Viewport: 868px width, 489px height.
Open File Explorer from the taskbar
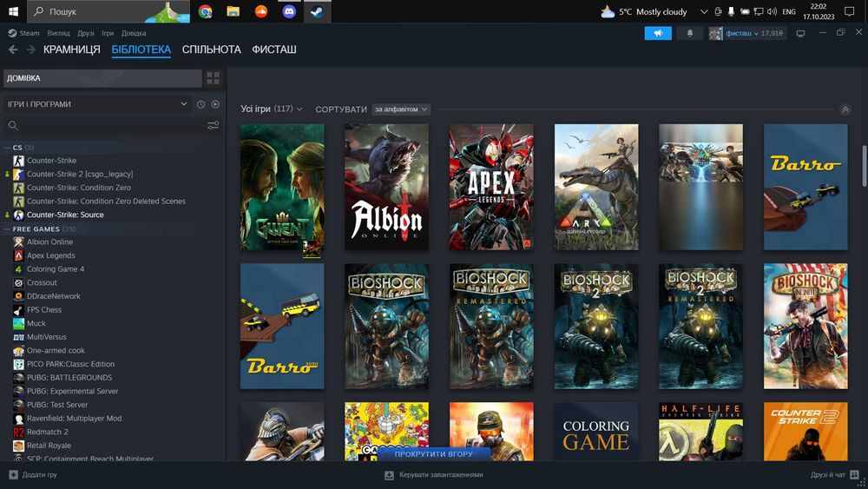click(x=233, y=11)
